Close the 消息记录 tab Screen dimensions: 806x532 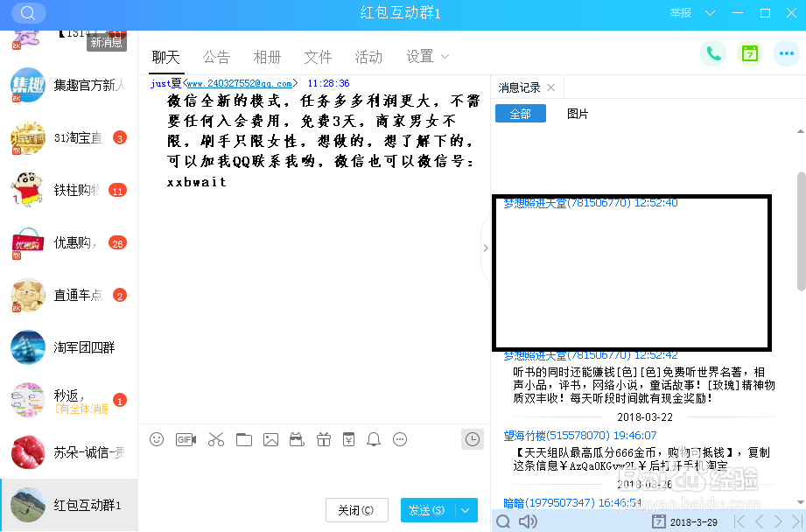[x=551, y=87]
